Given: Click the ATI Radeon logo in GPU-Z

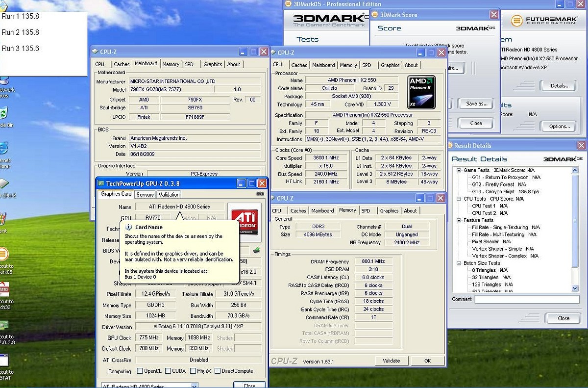Looking at the screenshot, I should (x=245, y=222).
